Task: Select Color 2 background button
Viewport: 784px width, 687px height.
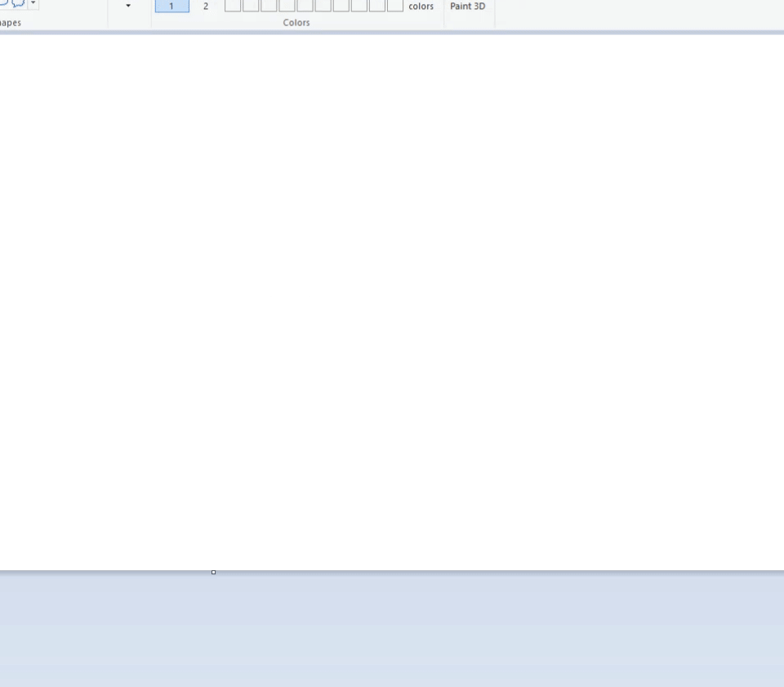Action: (x=206, y=6)
